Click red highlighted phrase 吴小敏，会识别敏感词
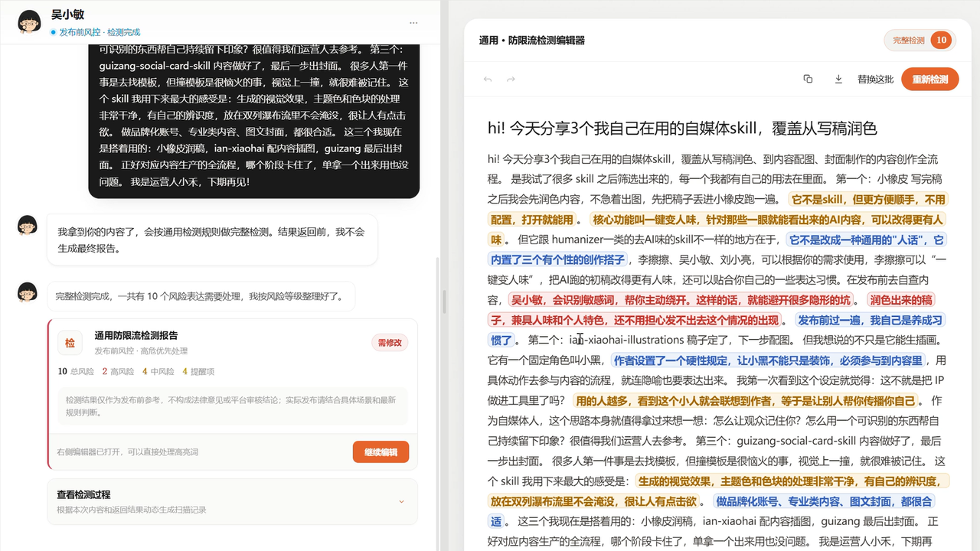This screenshot has height=551, width=980. pyautogui.click(x=563, y=300)
